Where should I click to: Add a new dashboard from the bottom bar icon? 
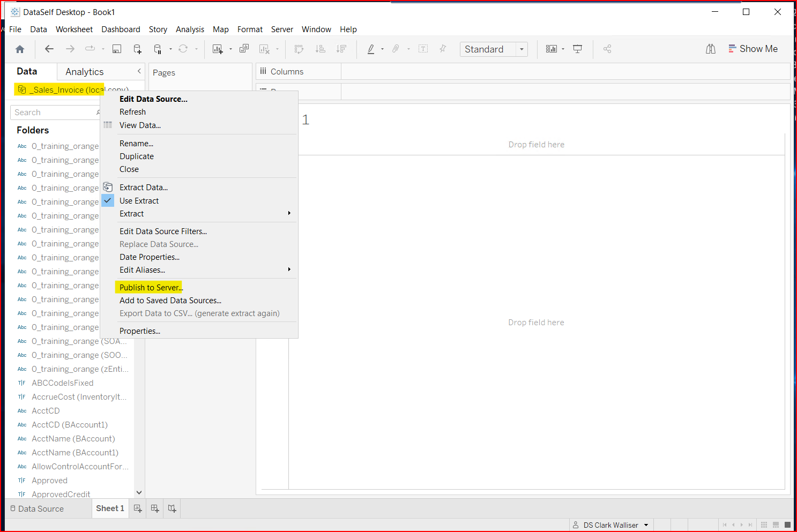point(154,508)
